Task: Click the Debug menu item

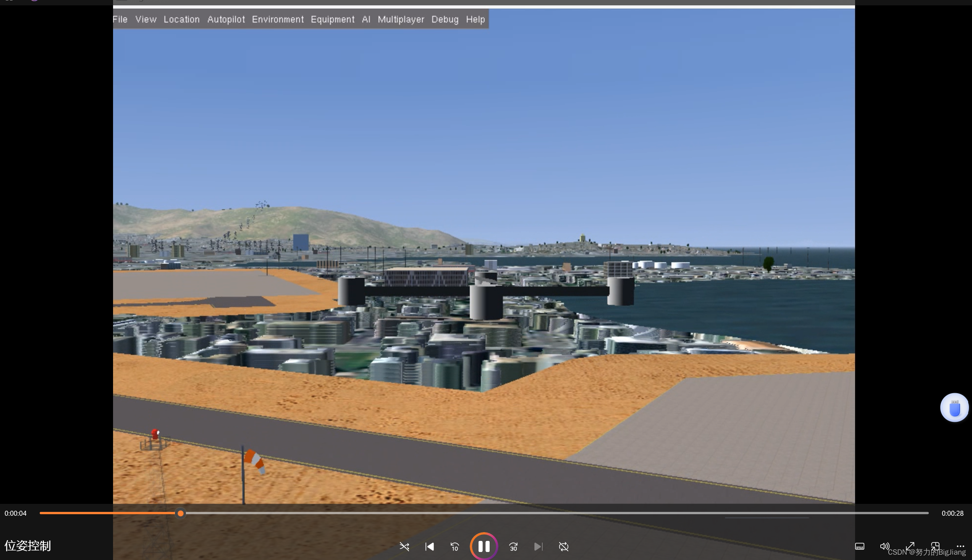Action: click(445, 19)
